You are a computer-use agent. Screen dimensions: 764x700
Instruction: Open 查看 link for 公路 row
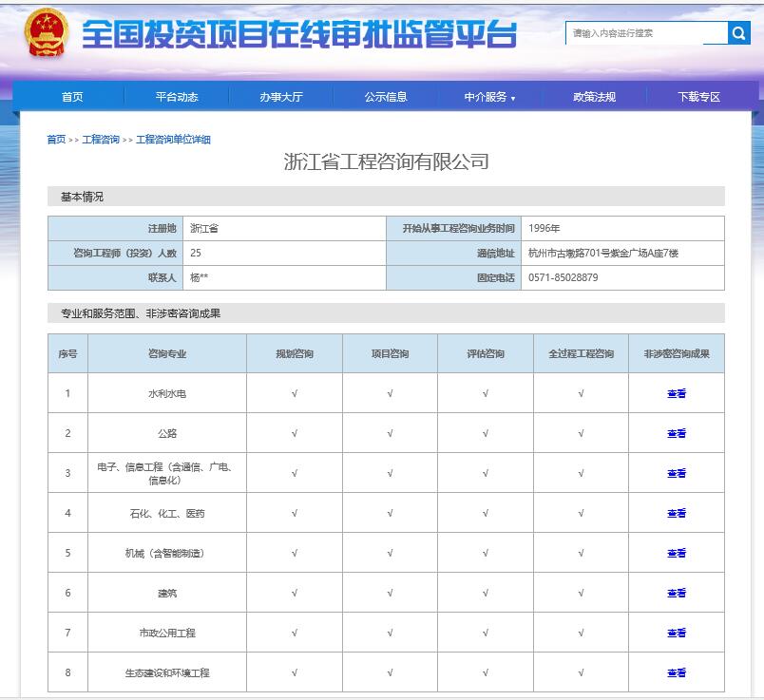677,434
